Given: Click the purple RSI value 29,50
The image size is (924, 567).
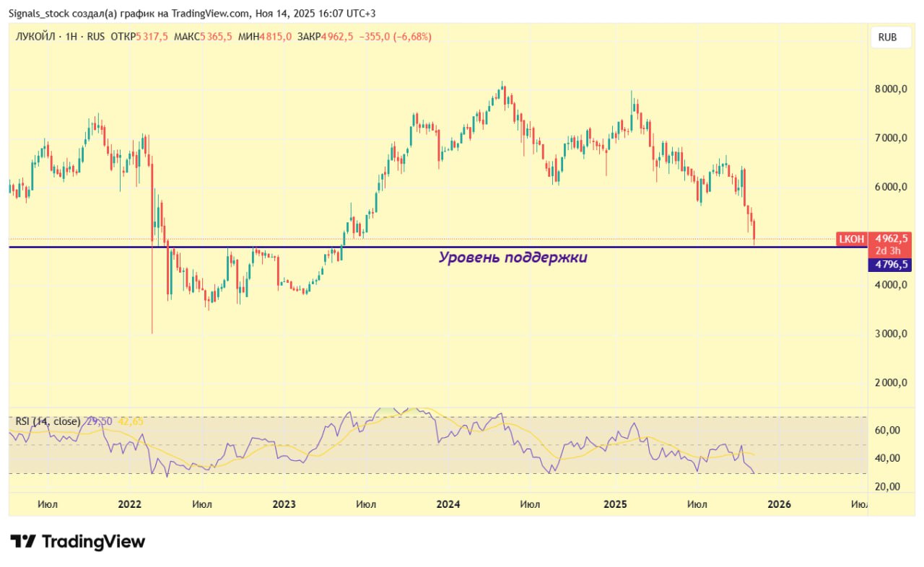Looking at the screenshot, I should click(99, 421).
